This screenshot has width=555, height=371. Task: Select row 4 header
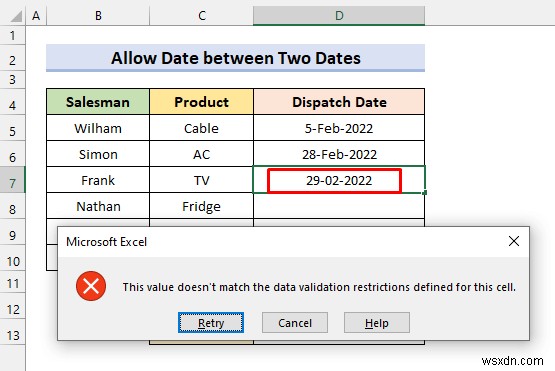pos(12,102)
